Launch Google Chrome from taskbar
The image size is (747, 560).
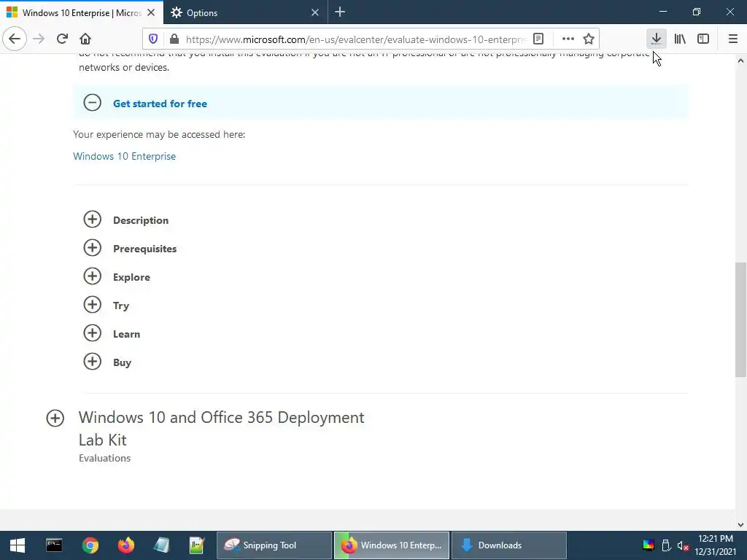click(90, 545)
